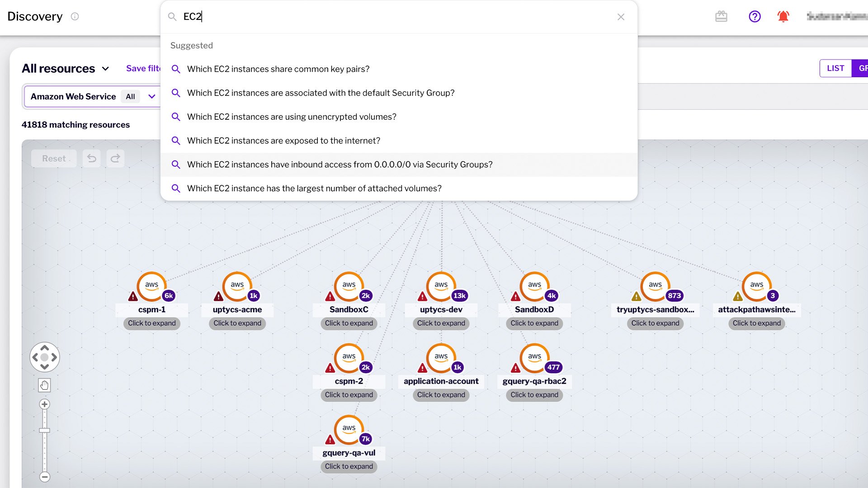Screen dimensions: 868x488
Task: Click the clear X button in search field
Action: point(621,17)
